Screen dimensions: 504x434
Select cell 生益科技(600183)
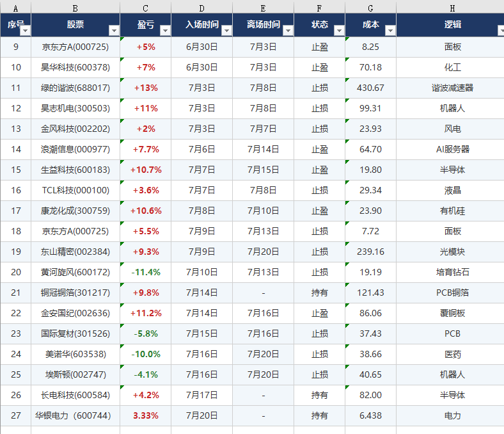[x=75, y=170]
